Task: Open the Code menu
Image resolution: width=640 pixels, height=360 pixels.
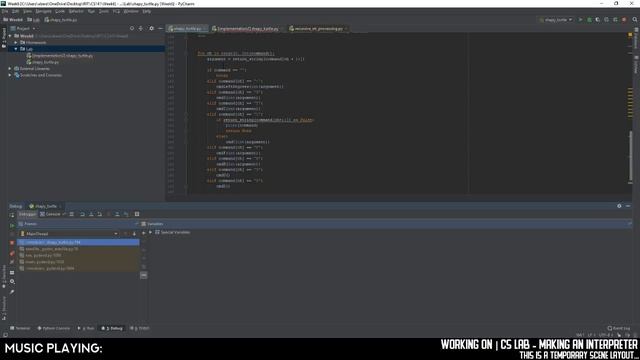Action: pyautogui.click(x=60, y=11)
